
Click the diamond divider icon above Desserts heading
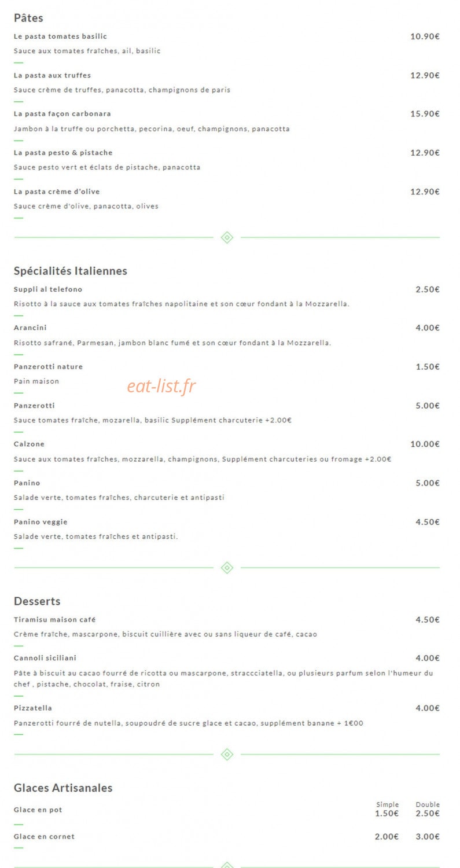click(227, 568)
